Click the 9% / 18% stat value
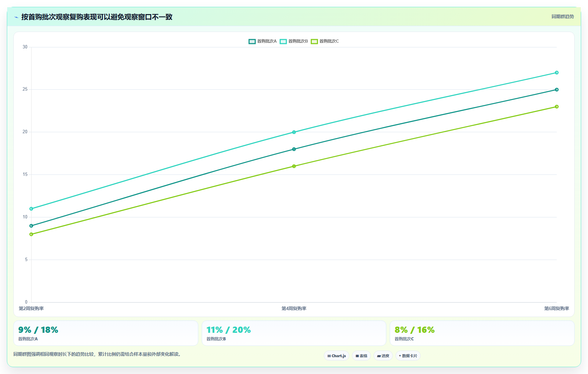This screenshot has height=374, width=588. [38, 330]
